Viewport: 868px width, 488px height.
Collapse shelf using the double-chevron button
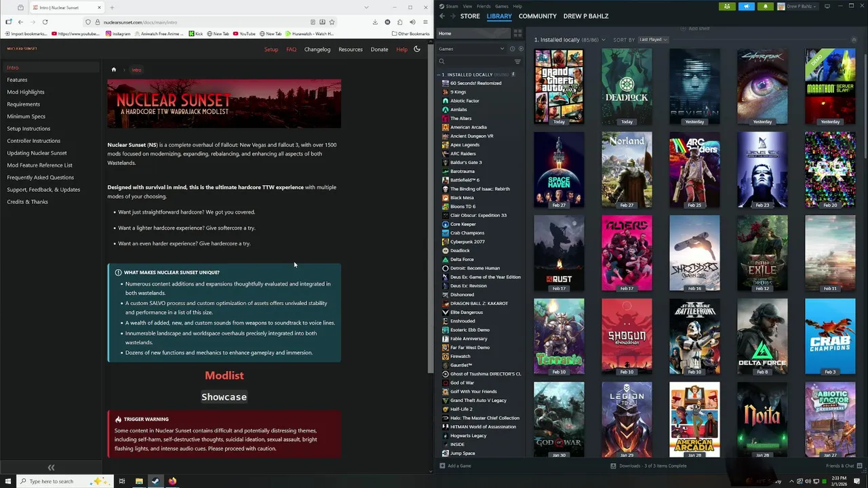click(854, 39)
